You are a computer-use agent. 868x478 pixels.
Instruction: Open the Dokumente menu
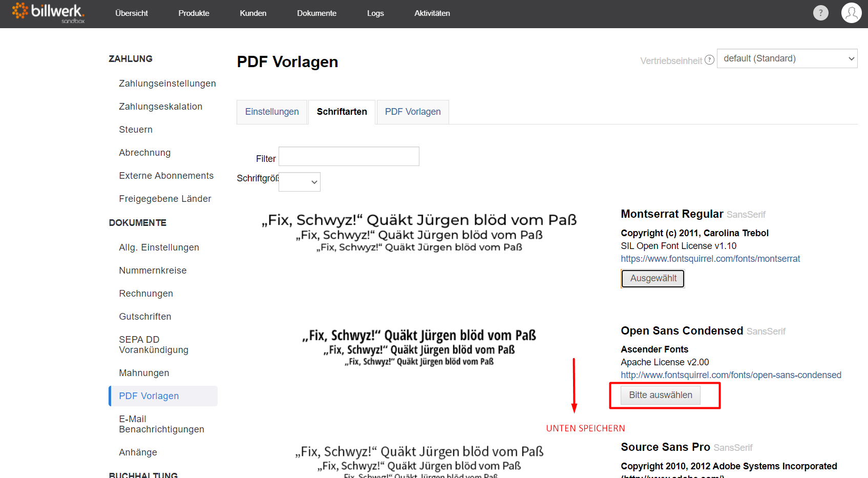coord(316,13)
